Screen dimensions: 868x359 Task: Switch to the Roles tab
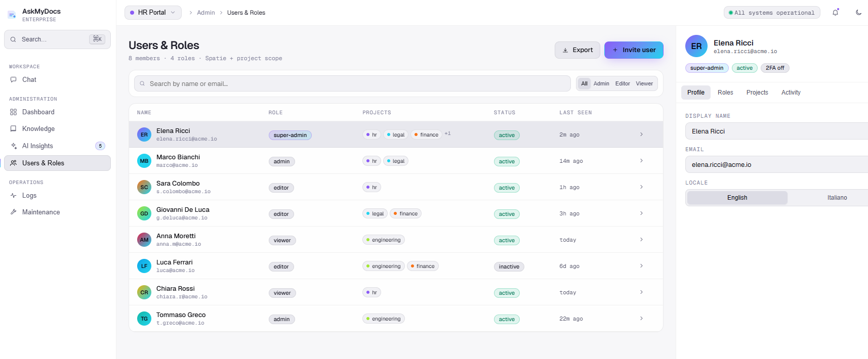[x=725, y=93]
